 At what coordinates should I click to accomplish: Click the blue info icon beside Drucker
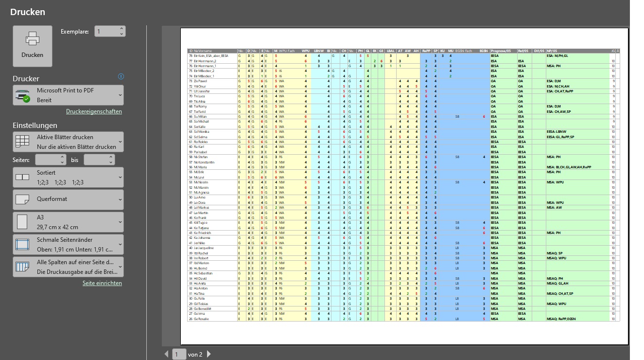(121, 76)
